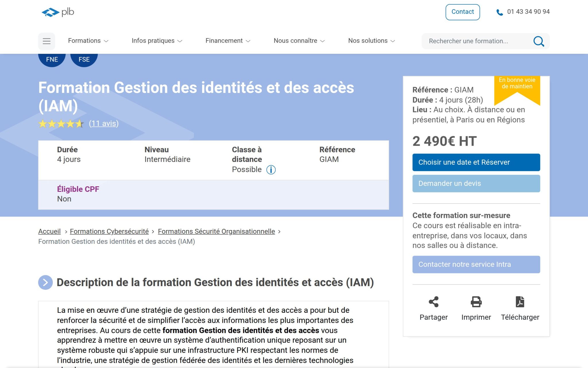Expand the Financement menu

click(228, 41)
